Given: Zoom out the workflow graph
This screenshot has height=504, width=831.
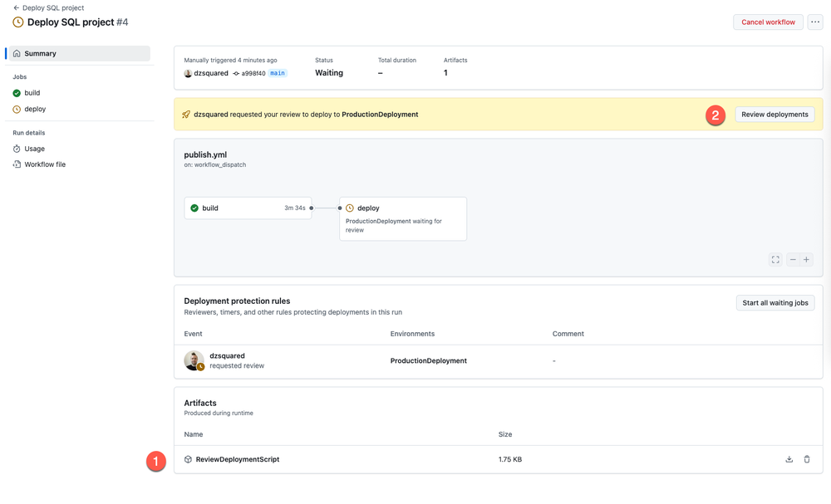Looking at the screenshot, I should pyautogui.click(x=793, y=259).
